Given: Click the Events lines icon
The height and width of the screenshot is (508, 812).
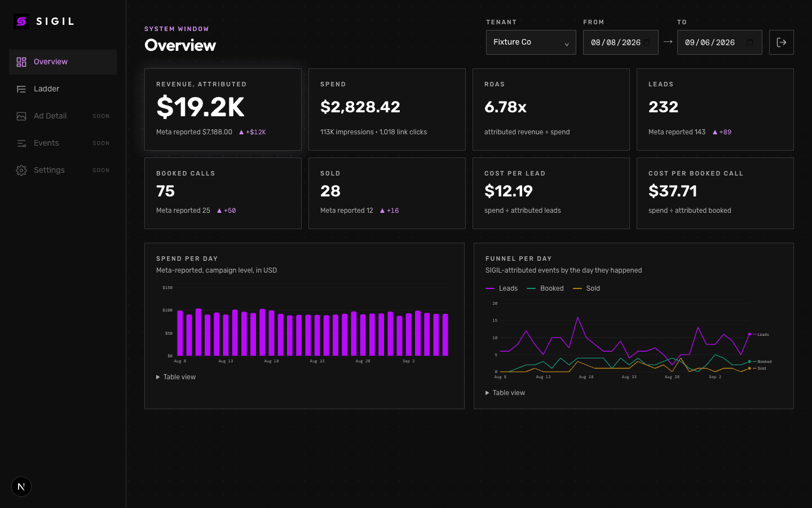Looking at the screenshot, I should tap(21, 143).
